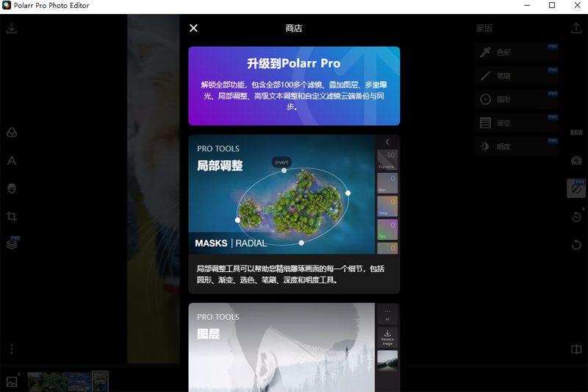Screen dimensions: 588x392
Task: Click the right white handle of radial mask
Action: pos(348,193)
